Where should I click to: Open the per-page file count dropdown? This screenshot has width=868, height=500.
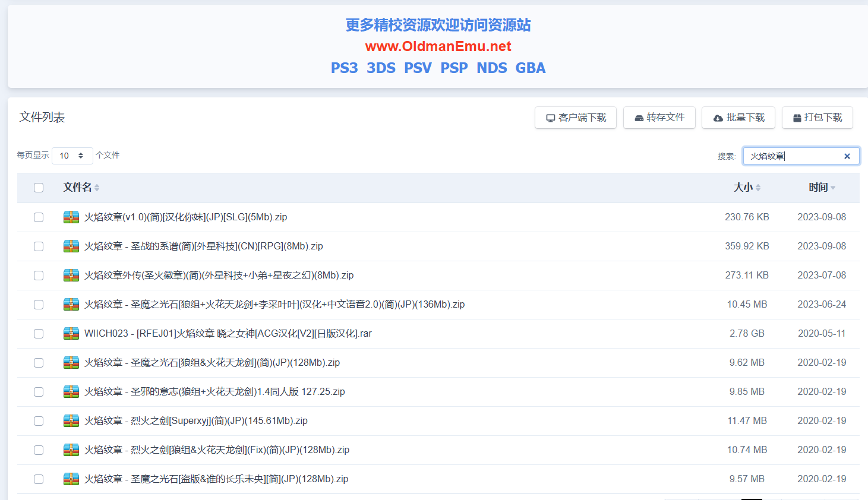coord(72,156)
